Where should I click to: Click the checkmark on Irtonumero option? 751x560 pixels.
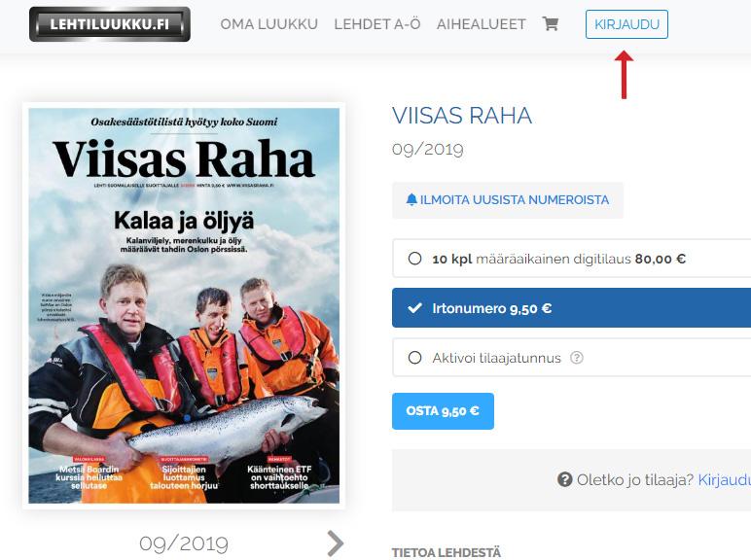point(414,308)
